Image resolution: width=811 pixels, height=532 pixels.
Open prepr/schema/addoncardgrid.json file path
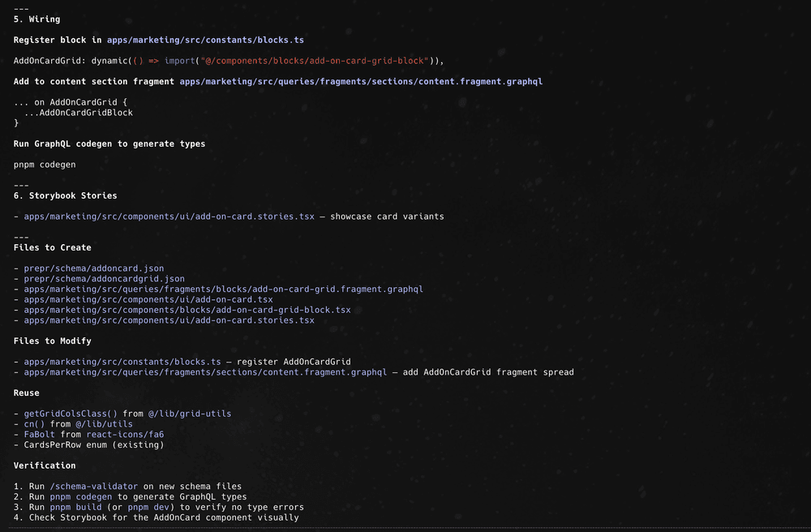(x=104, y=279)
